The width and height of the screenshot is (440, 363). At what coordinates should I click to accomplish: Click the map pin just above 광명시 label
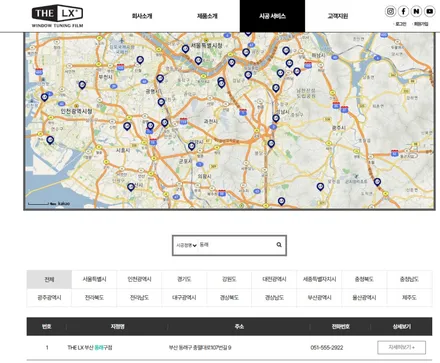pos(160,79)
